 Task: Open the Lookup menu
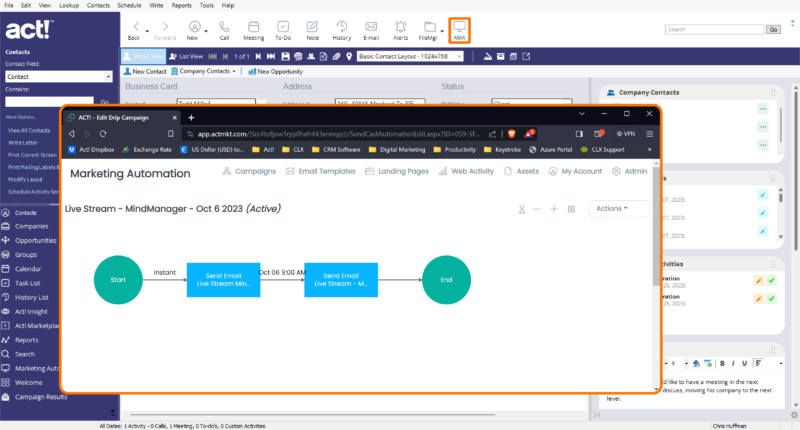[68, 6]
